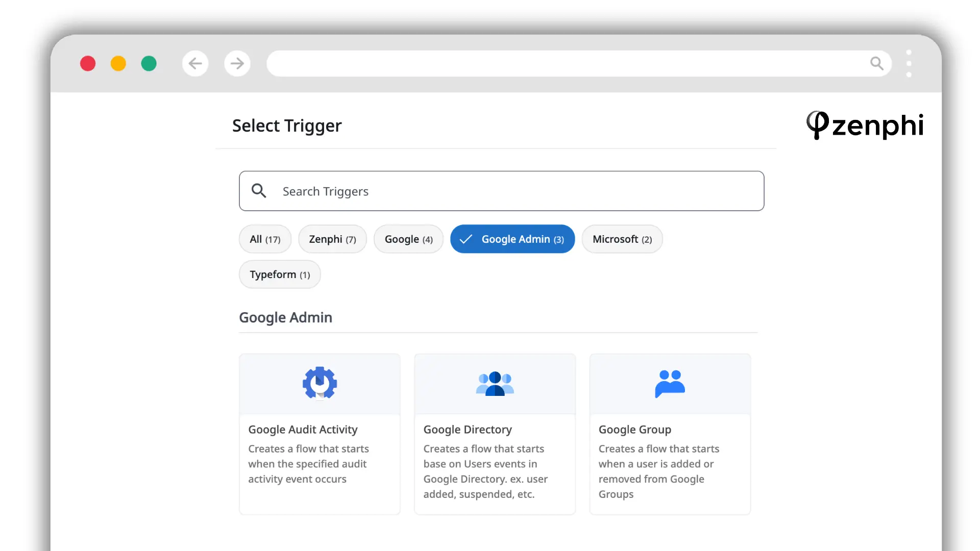
Task: Click the zenphi logo
Action: click(865, 125)
